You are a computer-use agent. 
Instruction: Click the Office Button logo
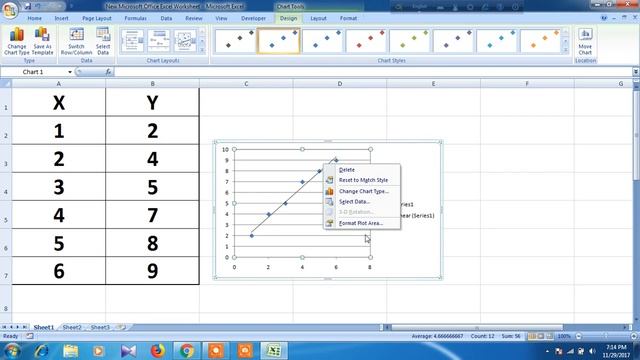tap(10, 10)
